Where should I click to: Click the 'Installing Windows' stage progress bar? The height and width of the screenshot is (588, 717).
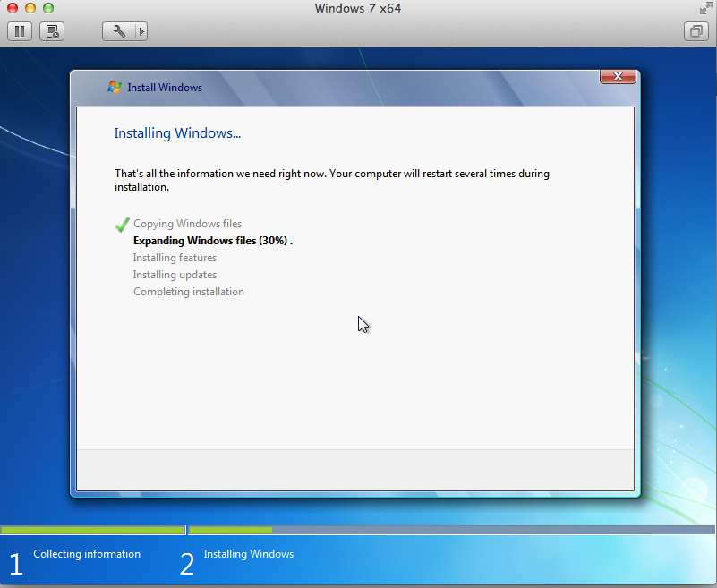(x=452, y=530)
